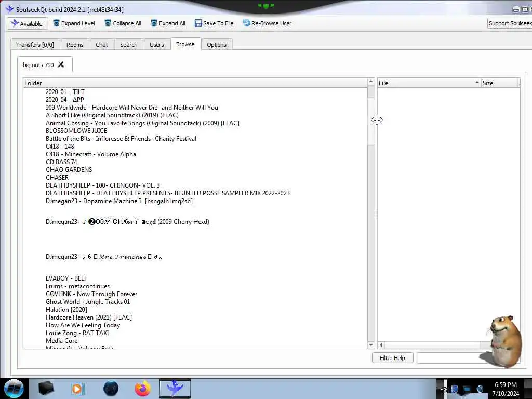532x399 pixels.
Task: Open the Search tab
Action: 129,45
